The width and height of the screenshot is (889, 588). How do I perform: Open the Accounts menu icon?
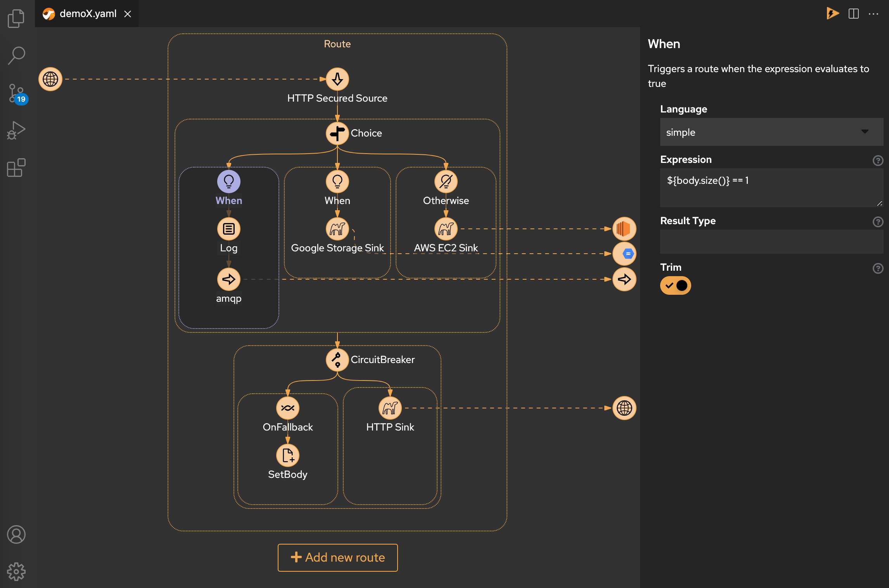click(x=16, y=534)
